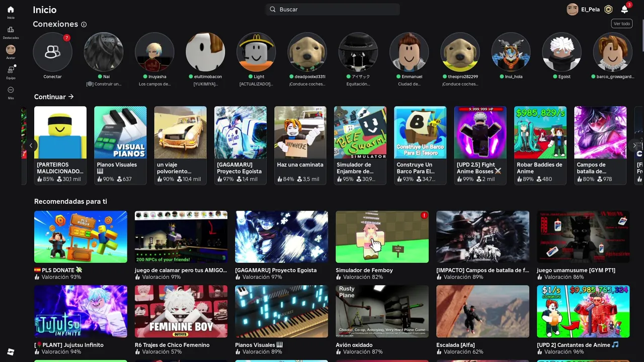Open barco_growagard's connection avatar
644x362 pixels.
tap(612, 52)
